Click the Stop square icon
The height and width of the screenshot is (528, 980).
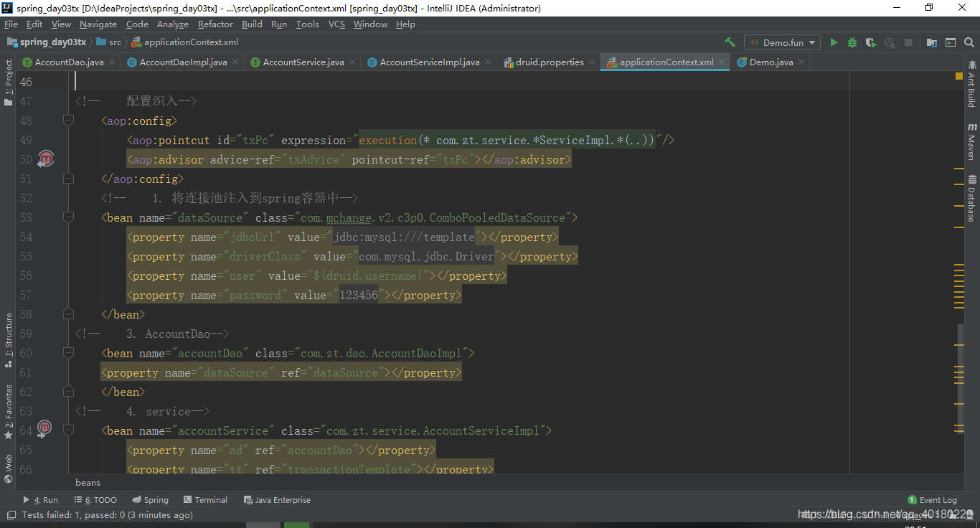pyautogui.click(x=908, y=42)
